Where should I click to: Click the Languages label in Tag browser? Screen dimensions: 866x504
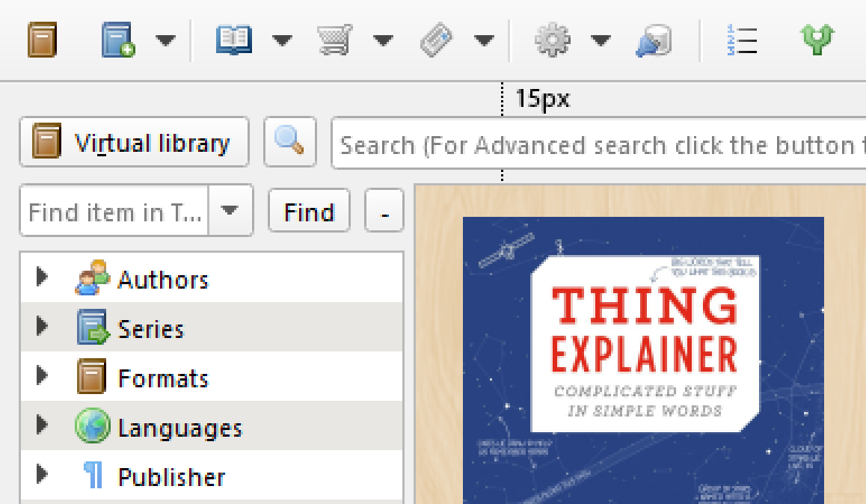180,428
